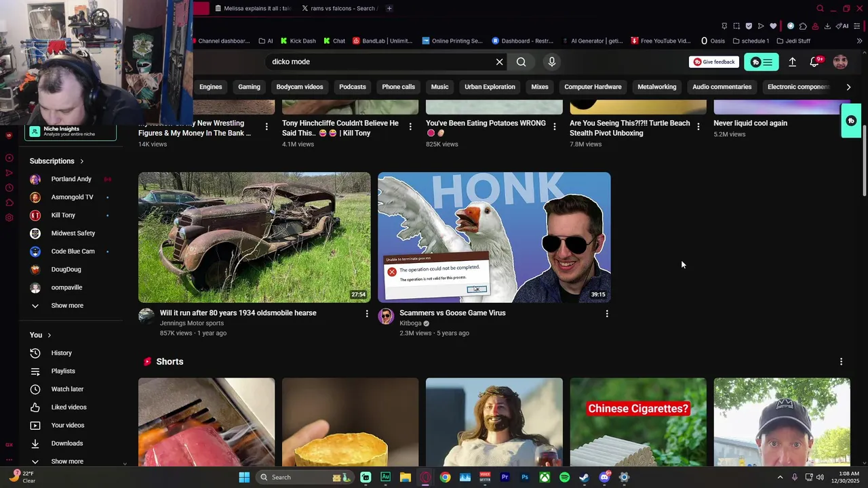
Task: Open Asmongold TV subscription
Action: pyautogui.click(x=71, y=197)
